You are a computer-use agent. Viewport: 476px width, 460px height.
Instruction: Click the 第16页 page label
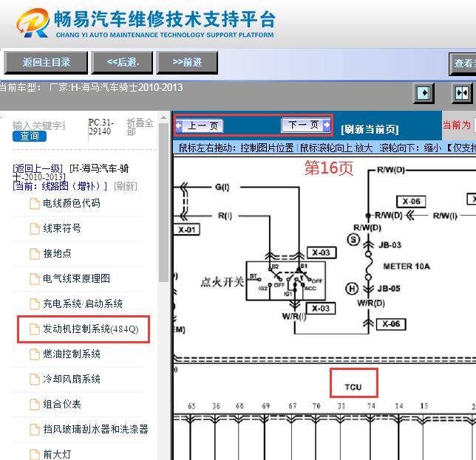pos(329,168)
